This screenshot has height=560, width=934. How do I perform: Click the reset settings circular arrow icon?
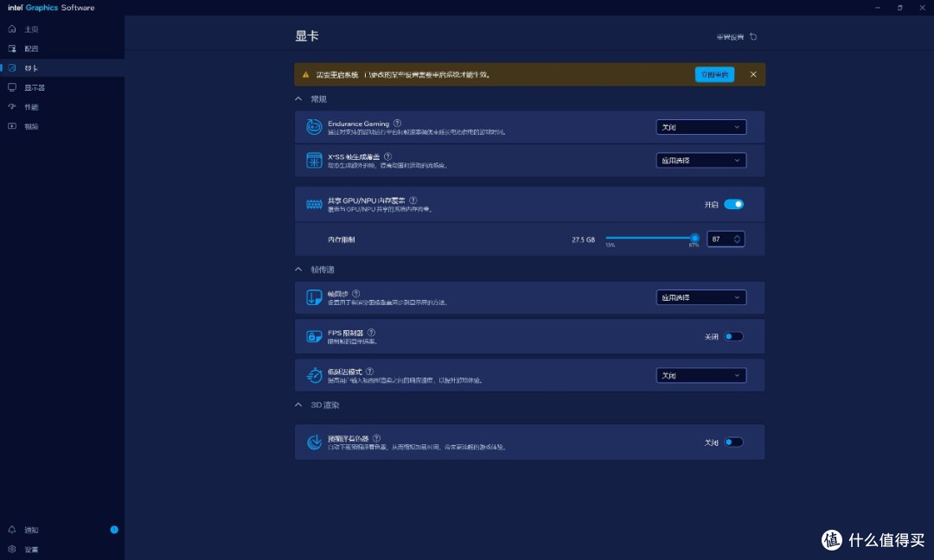pyautogui.click(x=753, y=37)
